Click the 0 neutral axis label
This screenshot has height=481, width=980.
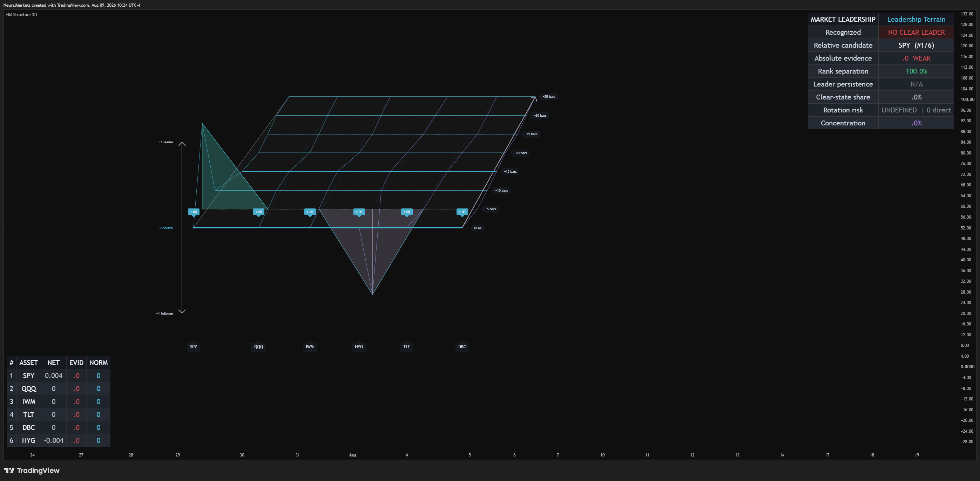pos(166,228)
